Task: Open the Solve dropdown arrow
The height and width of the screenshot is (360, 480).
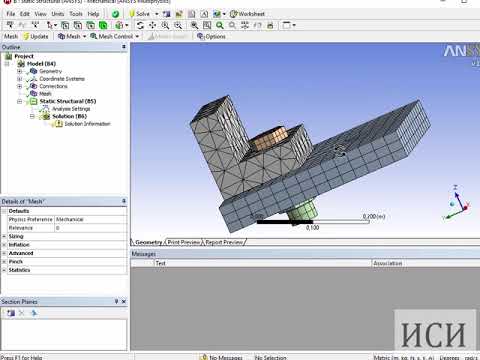Action: (x=156, y=14)
